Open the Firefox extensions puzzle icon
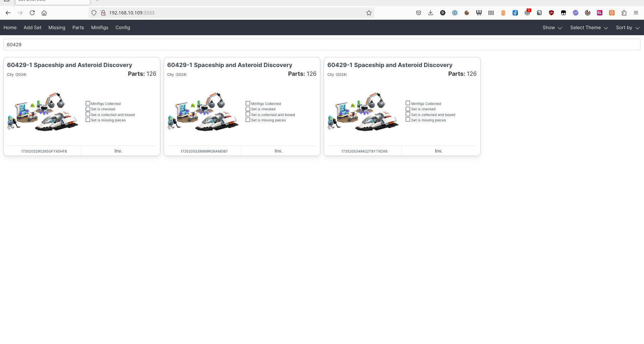This screenshot has height=344, width=644. click(624, 13)
